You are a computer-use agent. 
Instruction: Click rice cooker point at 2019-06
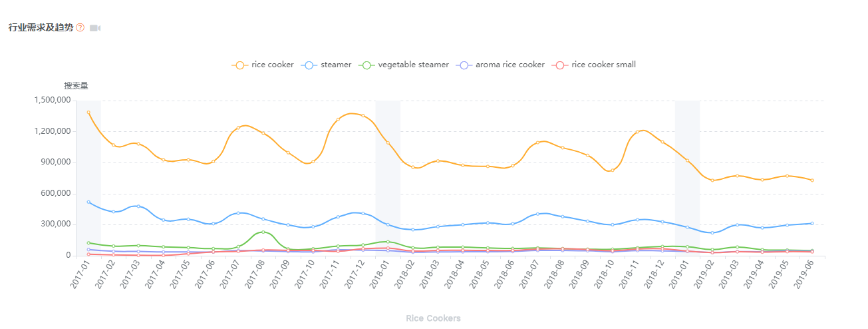[x=812, y=180]
